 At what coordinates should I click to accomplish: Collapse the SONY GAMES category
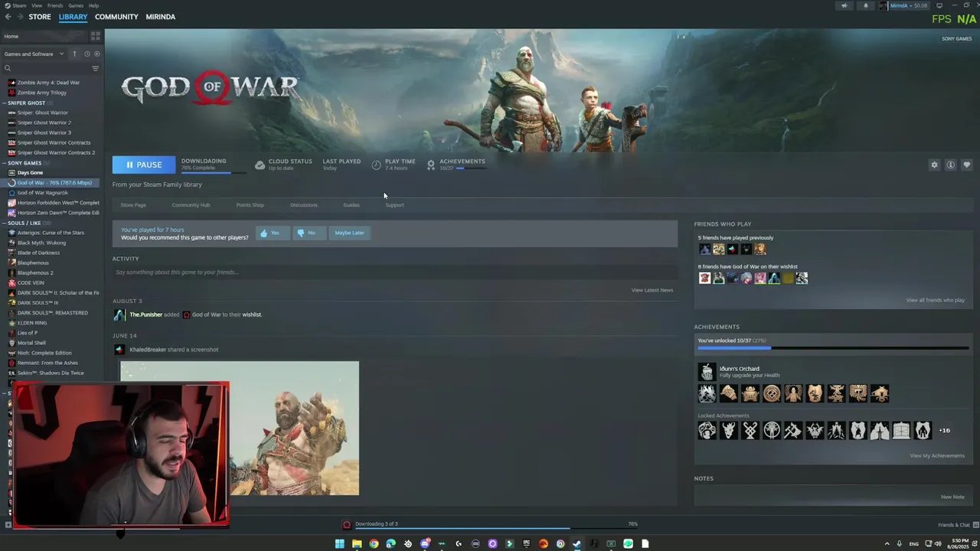pos(5,162)
